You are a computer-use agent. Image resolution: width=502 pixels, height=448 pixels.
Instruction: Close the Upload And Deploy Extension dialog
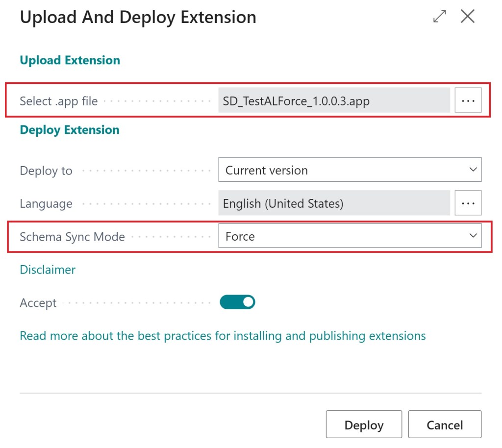point(468,17)
